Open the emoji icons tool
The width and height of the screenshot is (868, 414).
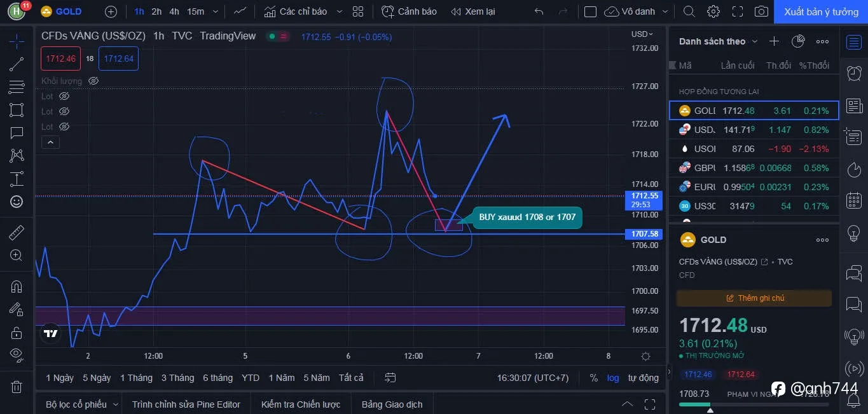(17, 202)
